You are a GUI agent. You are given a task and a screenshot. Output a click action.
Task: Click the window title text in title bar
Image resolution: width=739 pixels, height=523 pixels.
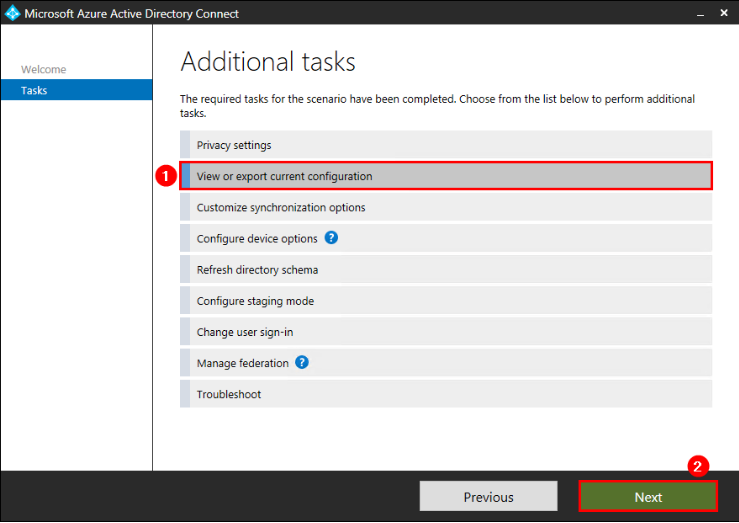click(131, 14)
